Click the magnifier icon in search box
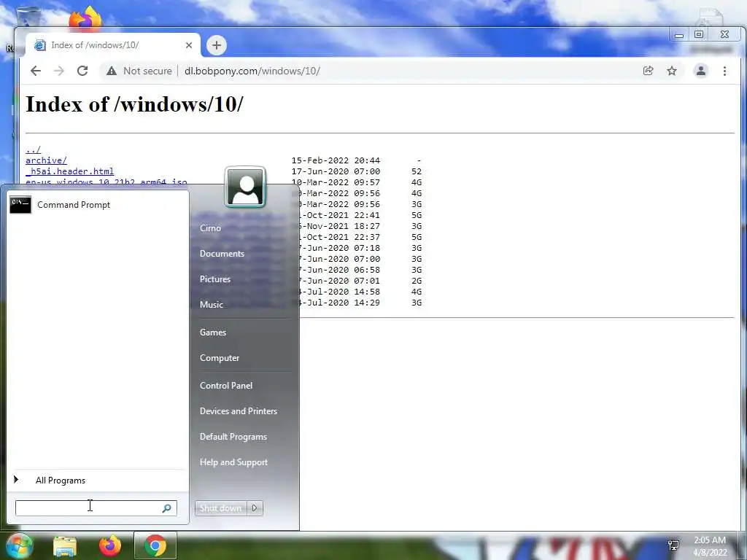 tap(167, 508)
